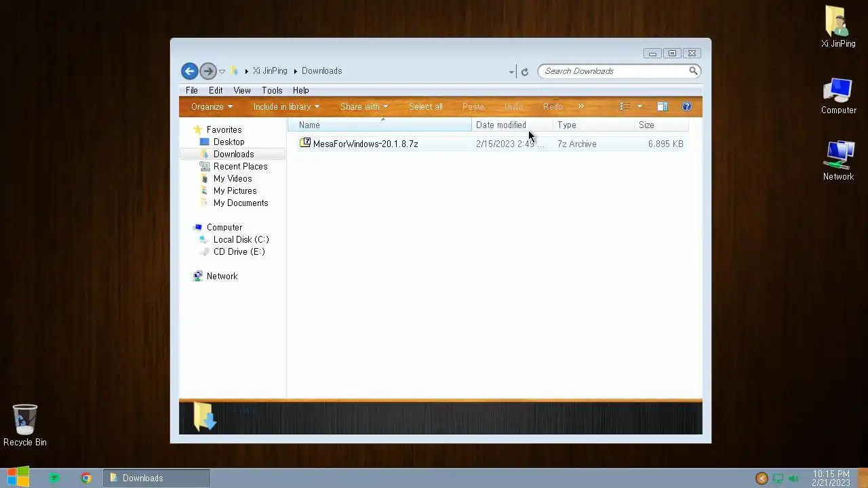Click the magnifier search icon

click(693, 70)
